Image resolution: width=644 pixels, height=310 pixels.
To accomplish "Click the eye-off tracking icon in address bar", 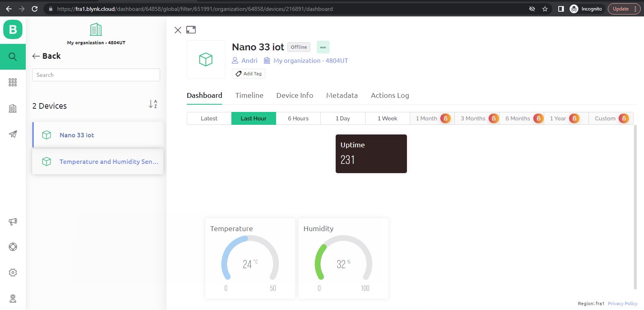I will tap(532, 9).
